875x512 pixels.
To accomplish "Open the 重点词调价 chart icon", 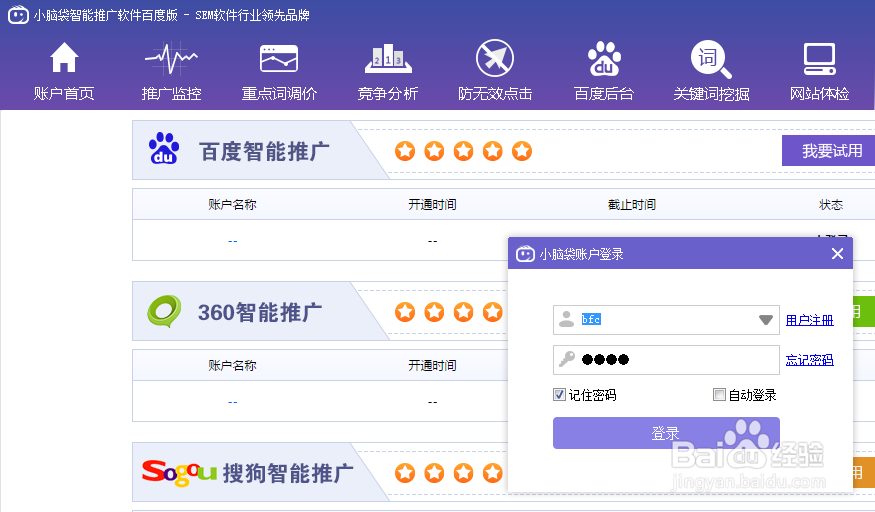I will 279,59.
